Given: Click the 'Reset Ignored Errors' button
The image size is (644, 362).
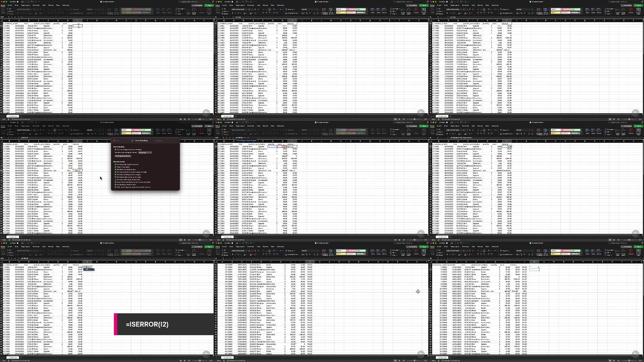Looking at the screenshot, I should pyautogui.click(x=123, y=156).
